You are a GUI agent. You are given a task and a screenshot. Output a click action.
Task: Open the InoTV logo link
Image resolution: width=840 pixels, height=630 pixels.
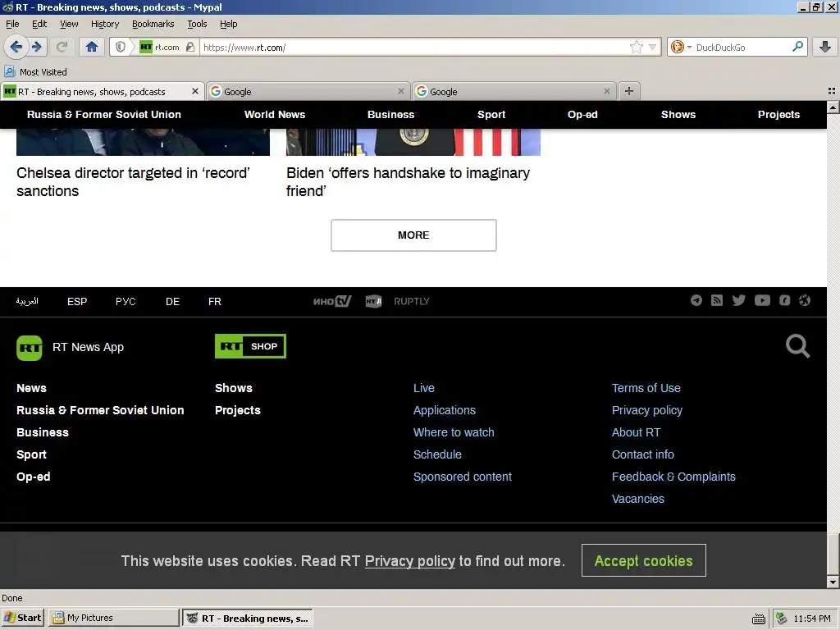point(332,301)
